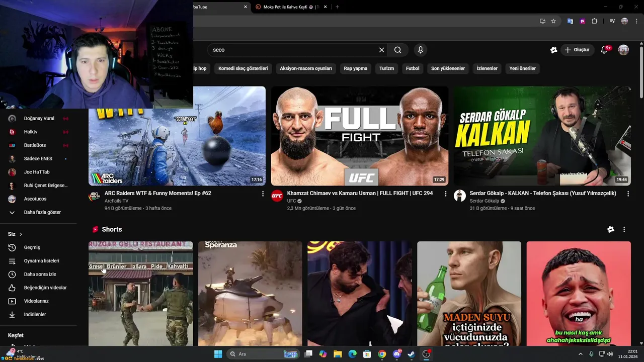The width and height of the screenshot is (644, 362).
Task: Select Yeni öneriler filter chip
Action: [523, 68]
